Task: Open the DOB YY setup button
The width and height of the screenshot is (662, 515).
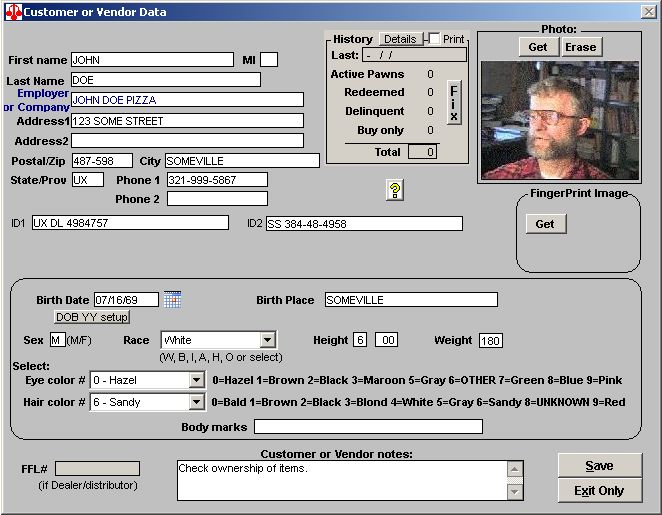Action: [x=92, y=317]
